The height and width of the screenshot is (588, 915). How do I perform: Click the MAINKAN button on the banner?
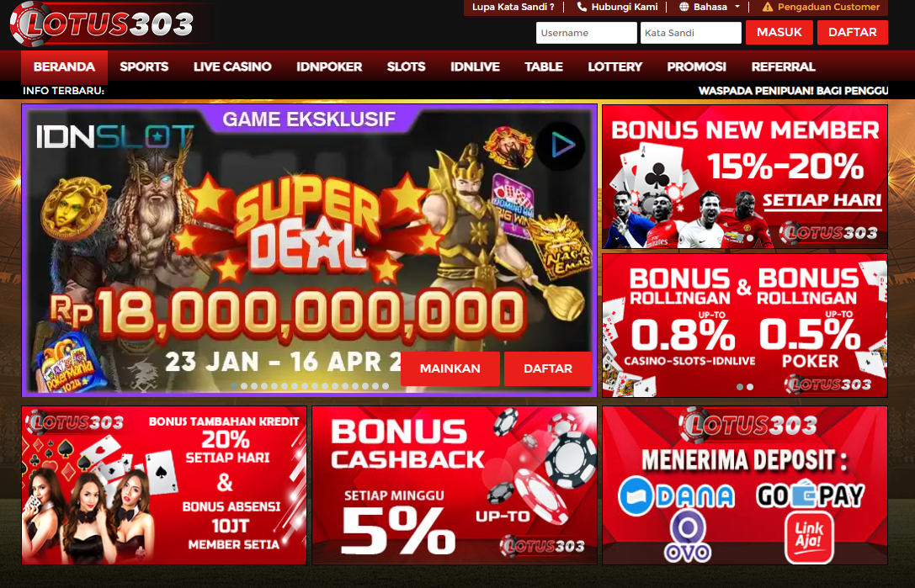pos(450,368)
